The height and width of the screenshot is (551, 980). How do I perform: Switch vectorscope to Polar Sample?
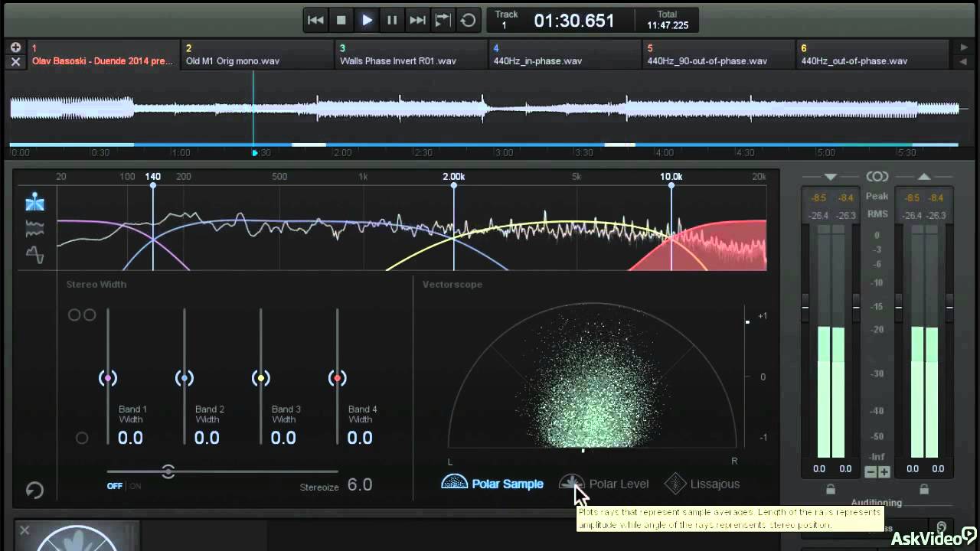(x=493, y=484)
